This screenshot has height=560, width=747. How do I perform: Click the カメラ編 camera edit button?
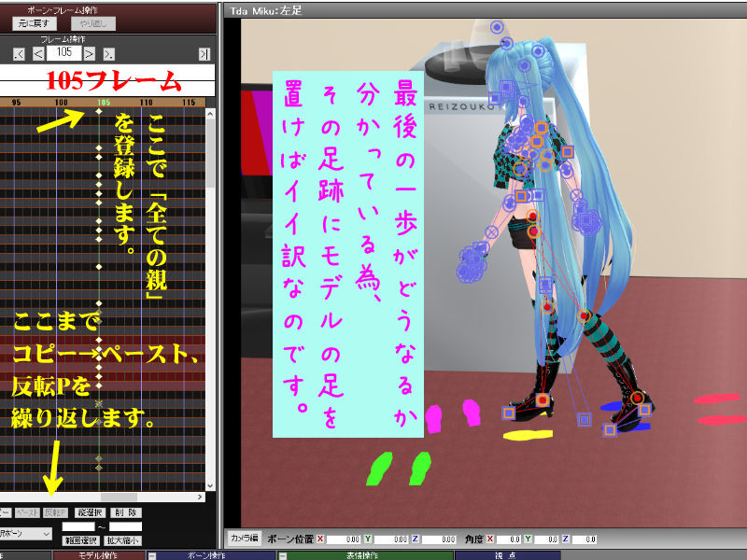(x=244, y=539)
